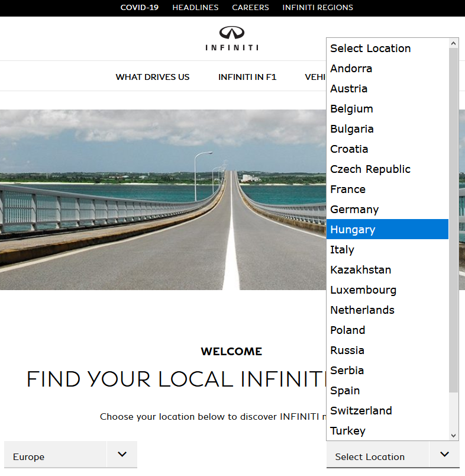Open INFINITI REGIONS in top bar
This screenshot has height=476, width=465.
click(x=318, y=7)
